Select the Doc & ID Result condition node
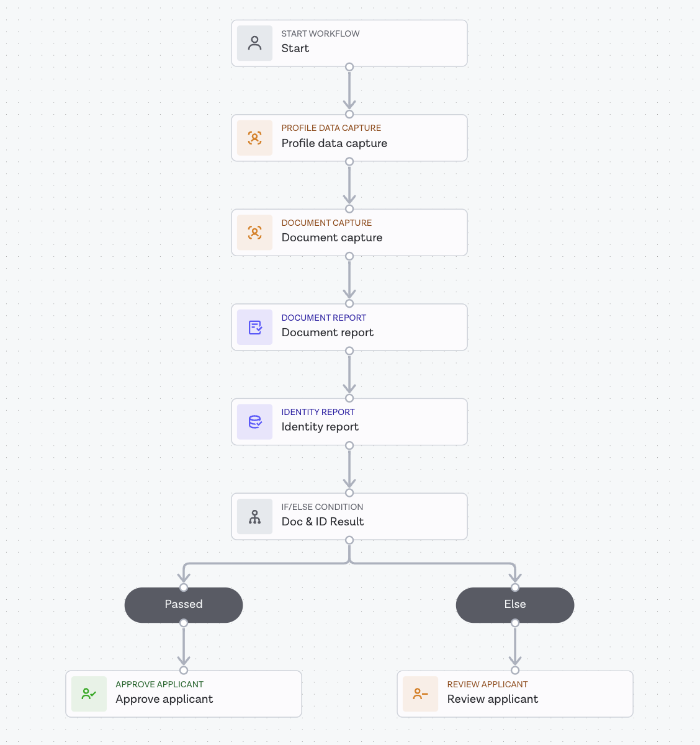This screenshot has width=700, height=745. click(349, 516)
